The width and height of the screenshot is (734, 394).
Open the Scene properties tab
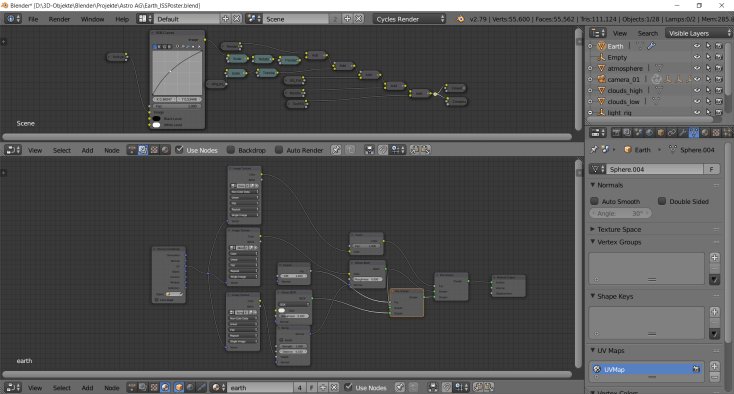point(639,133)
